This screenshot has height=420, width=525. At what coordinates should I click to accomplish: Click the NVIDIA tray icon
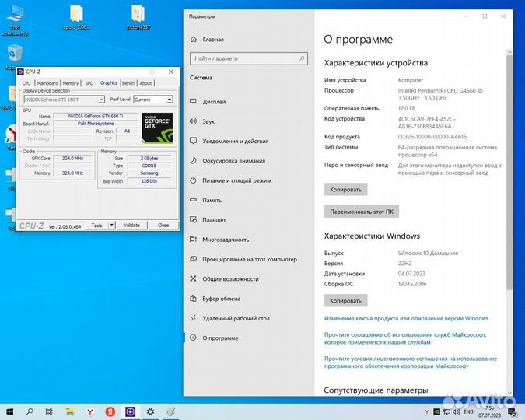coord(436,411)
